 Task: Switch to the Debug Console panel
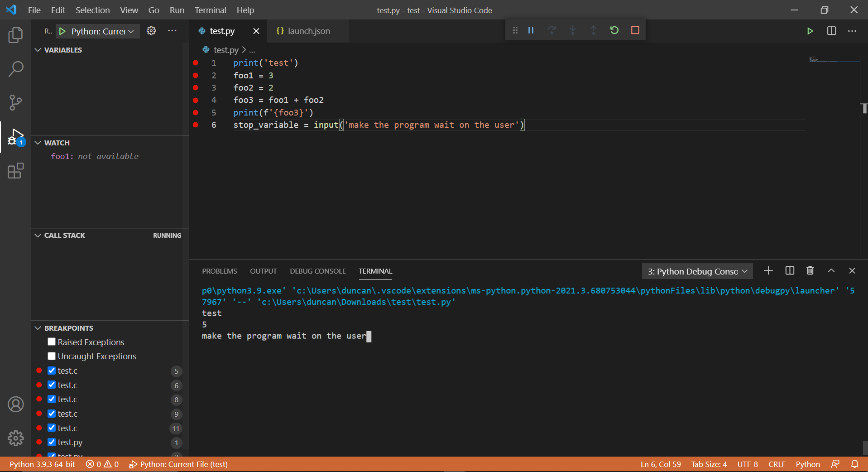(317, 271)
